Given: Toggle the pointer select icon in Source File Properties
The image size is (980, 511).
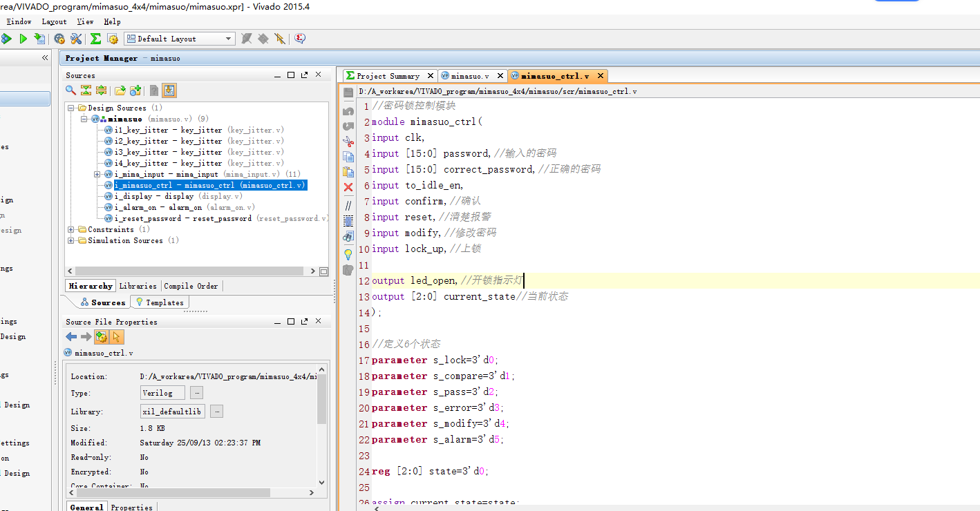Looking at the screenshot, I should (x=117, y=337).
